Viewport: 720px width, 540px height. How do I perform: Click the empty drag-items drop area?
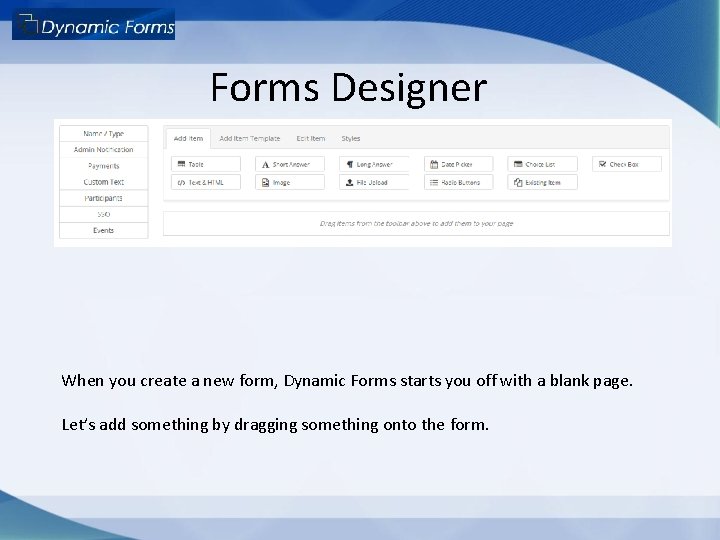[x=416, y=224]
